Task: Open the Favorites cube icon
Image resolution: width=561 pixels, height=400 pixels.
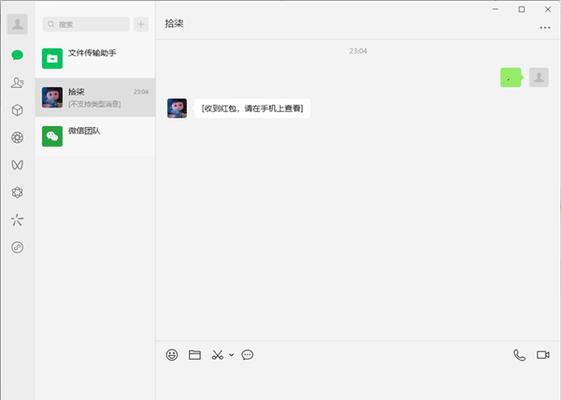Action: [x=17, y=110]
